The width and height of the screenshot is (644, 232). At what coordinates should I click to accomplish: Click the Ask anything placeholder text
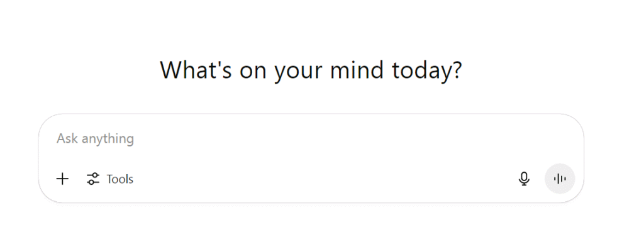[96, 139]
